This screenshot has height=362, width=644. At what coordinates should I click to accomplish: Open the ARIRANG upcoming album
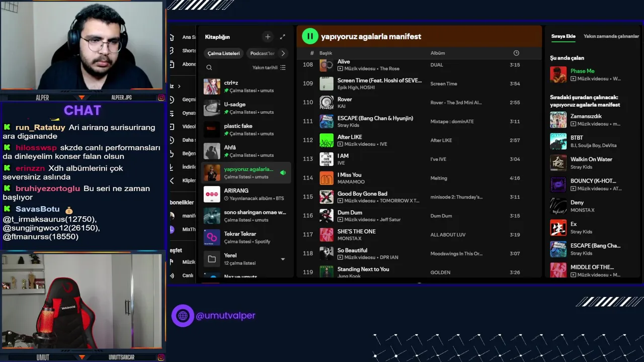tap(246, 194)
